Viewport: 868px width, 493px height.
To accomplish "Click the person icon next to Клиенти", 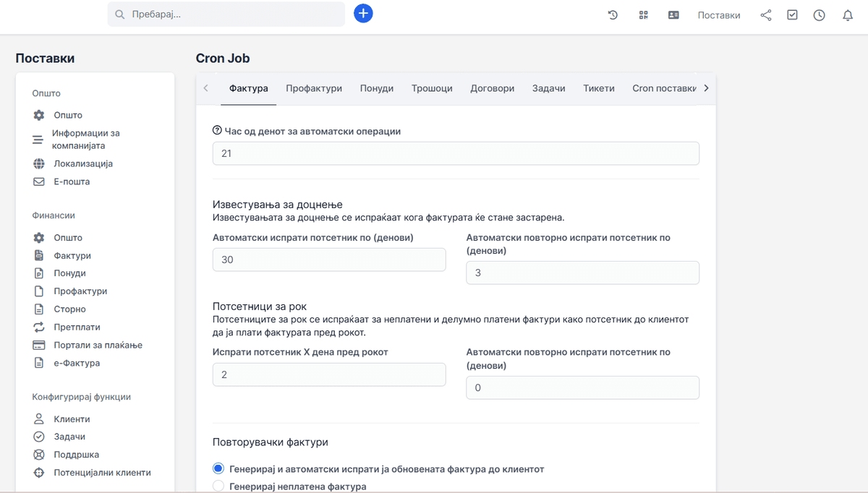I will [x=39, y=419].
